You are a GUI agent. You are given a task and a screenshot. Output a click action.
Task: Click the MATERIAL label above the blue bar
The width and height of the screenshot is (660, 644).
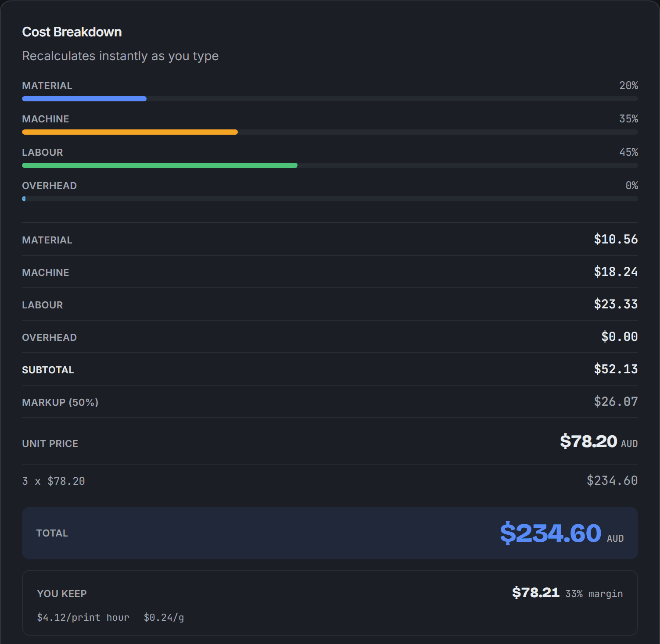tap(47, 86)
